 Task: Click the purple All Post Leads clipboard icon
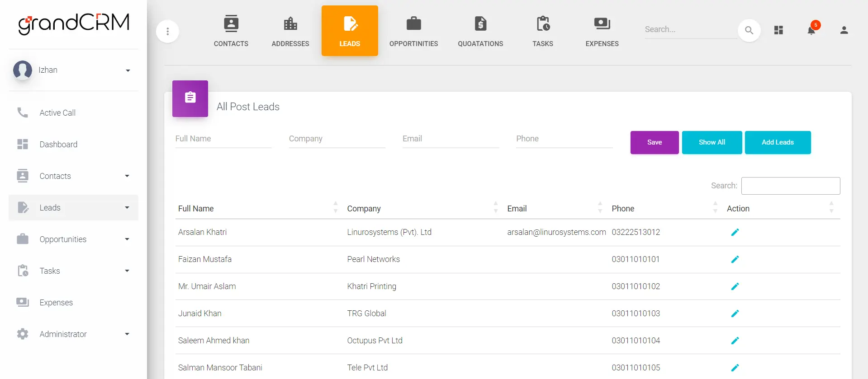pos(190,98)
